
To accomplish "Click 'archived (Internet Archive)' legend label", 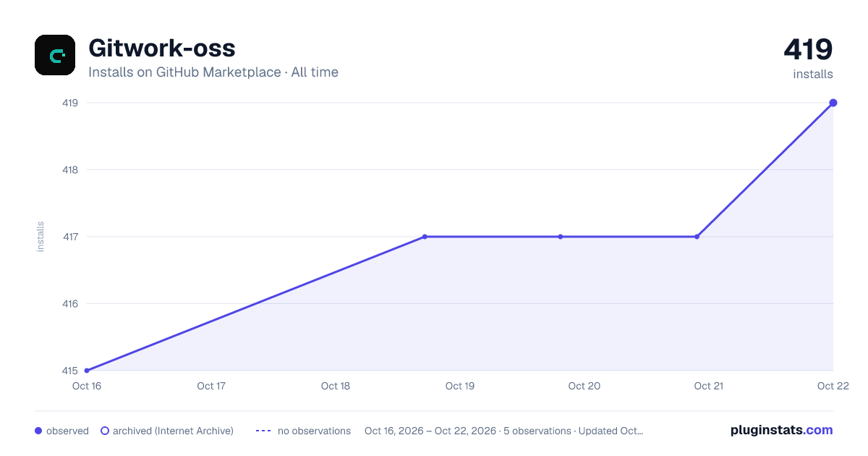I will 173,431.
